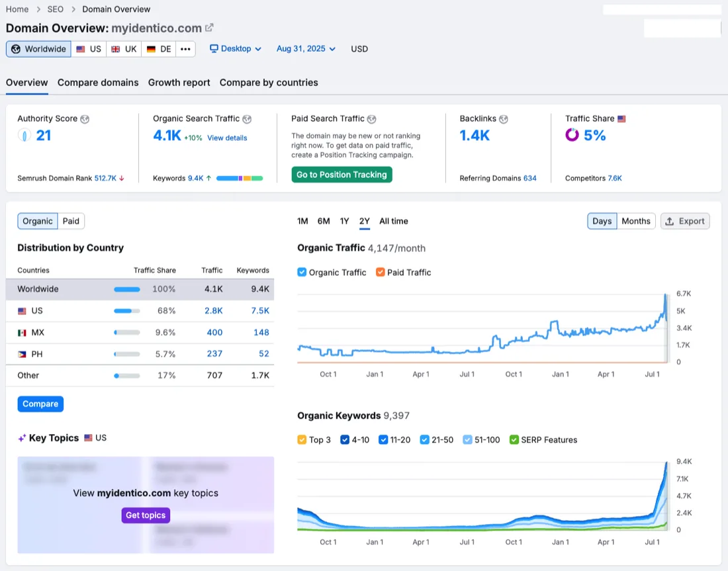This screenshot has height=571, width=728.
Task: Open Competitors 7.6K link
Action: point(615,178)
